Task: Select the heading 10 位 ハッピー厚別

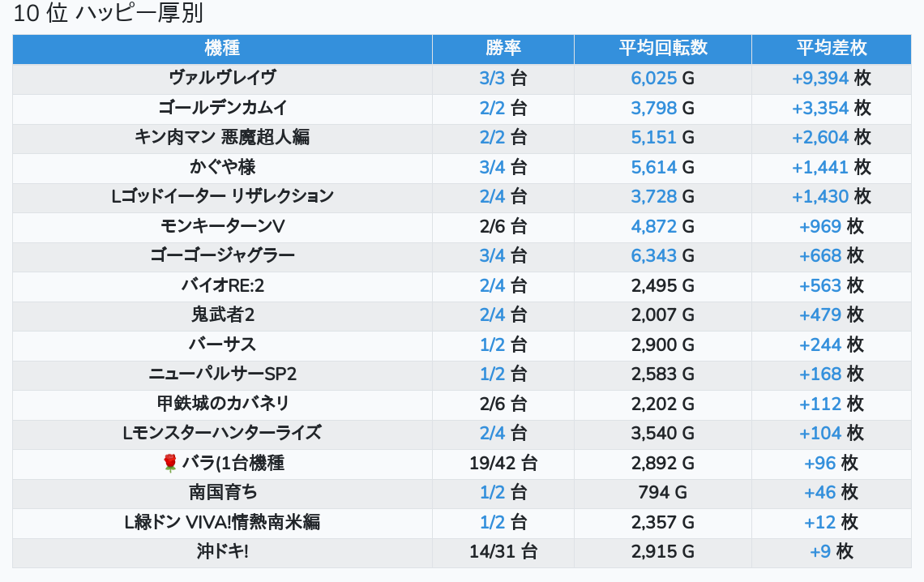Action: pyautogui.click(x=109, y=13)
